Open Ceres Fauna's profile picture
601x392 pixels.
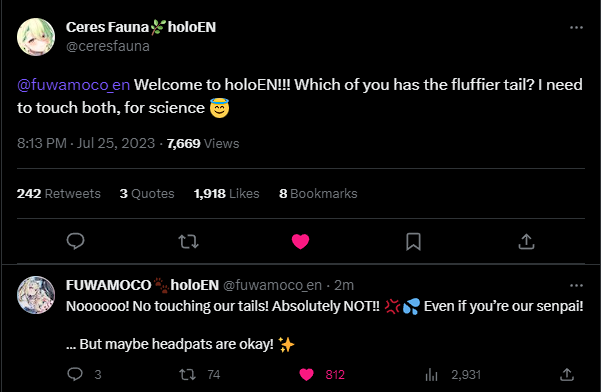[36, 37]
